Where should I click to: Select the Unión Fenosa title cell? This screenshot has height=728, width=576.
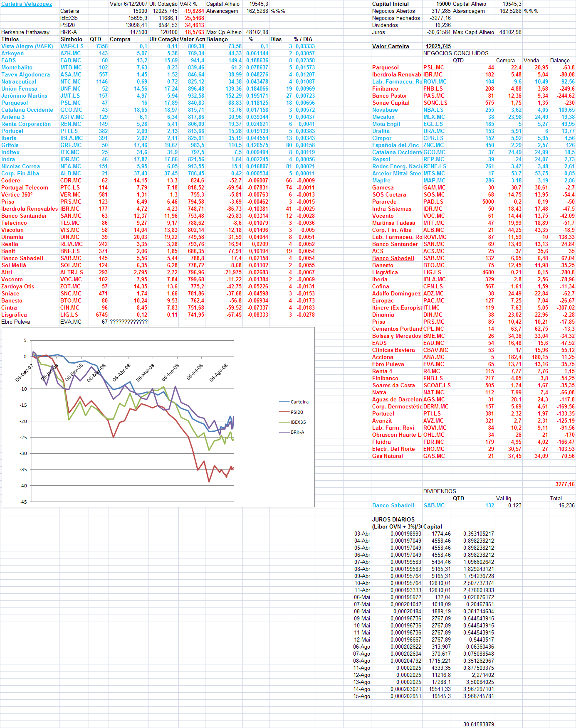click(19, 89)
